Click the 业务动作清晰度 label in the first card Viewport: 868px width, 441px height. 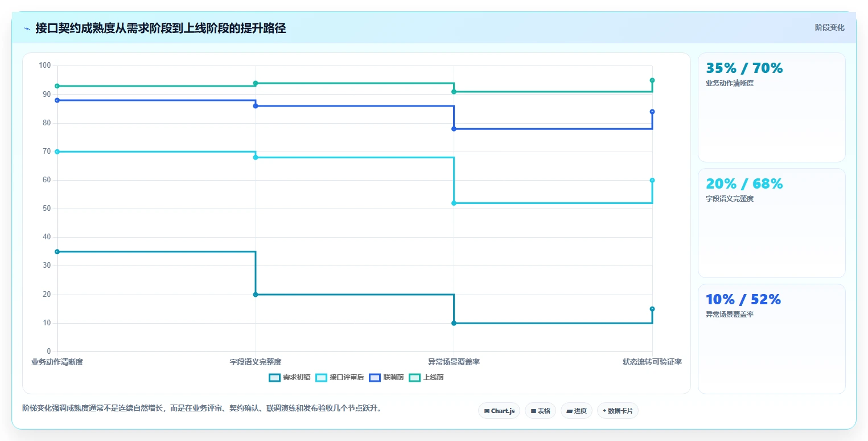click(730, 83)
